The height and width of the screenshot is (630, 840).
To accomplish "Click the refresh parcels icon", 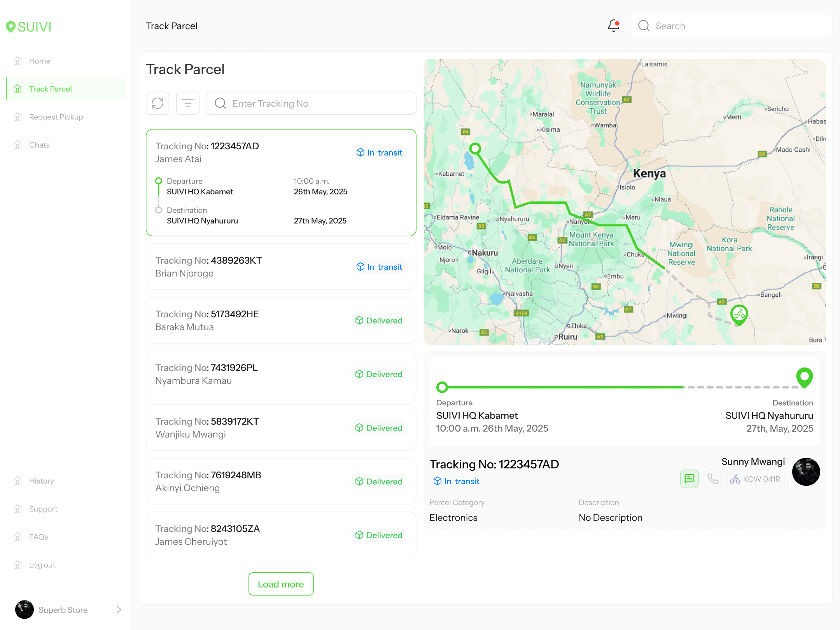I will (x=157, y=103).
